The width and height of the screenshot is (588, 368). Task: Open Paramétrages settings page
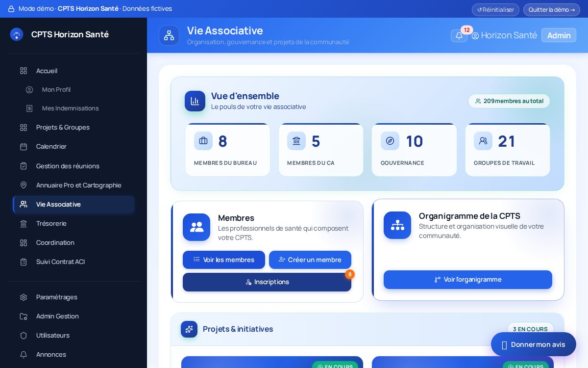click(x=73, y=297)
